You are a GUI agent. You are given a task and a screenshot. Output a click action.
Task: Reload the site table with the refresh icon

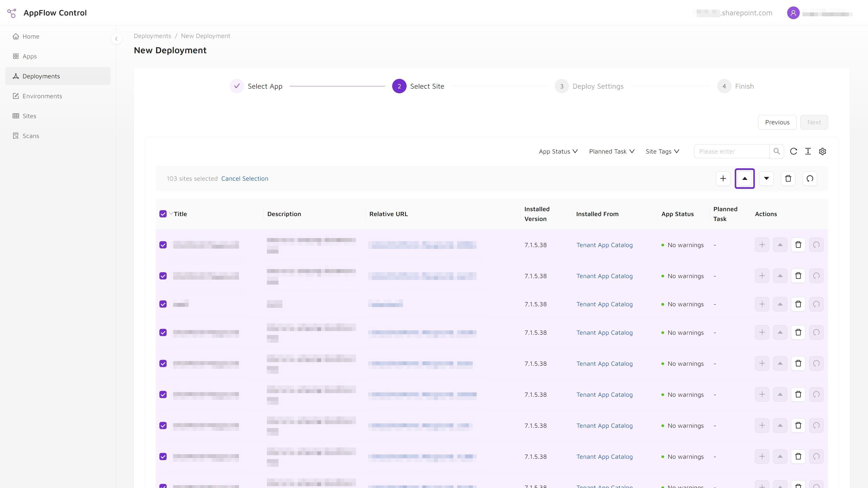tap(794, 151)
